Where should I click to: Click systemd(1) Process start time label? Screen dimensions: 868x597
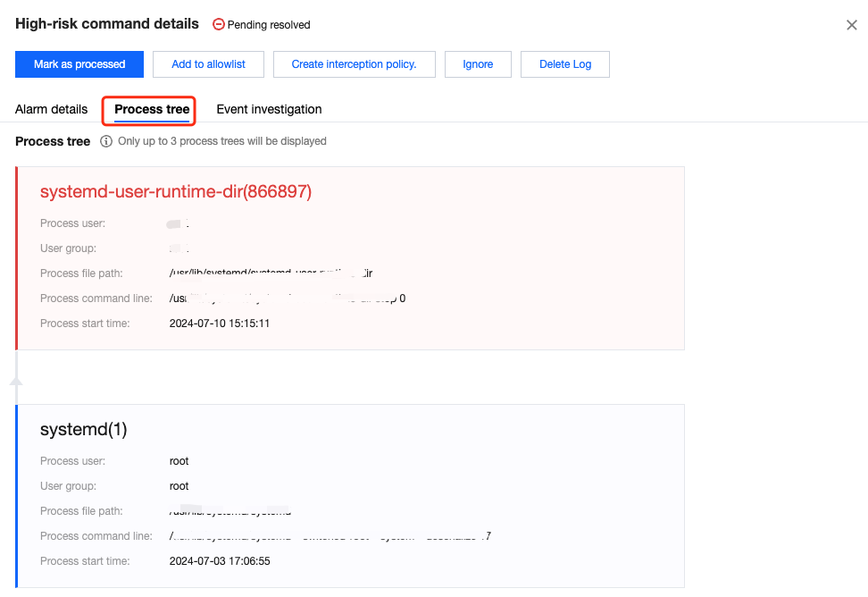[x=85, y=560]
